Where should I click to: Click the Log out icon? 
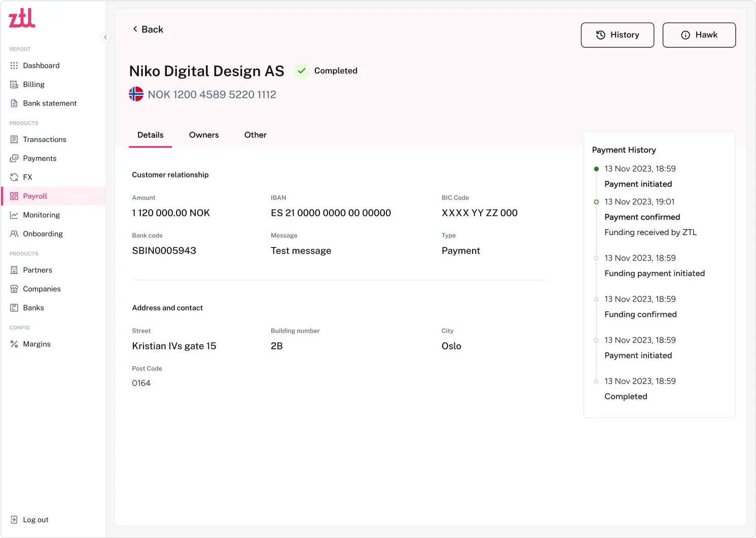click(x=14, y=520)
